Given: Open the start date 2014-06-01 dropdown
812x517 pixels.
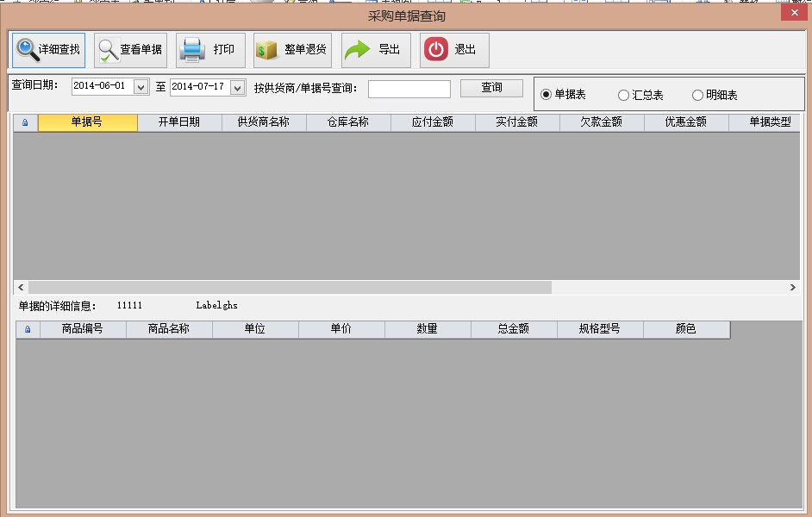Looking at the screenshot, I should click(141, 88).
